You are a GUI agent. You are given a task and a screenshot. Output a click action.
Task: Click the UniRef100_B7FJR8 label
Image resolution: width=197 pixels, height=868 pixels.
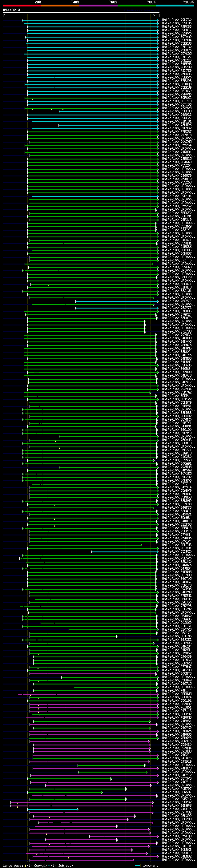177,81
